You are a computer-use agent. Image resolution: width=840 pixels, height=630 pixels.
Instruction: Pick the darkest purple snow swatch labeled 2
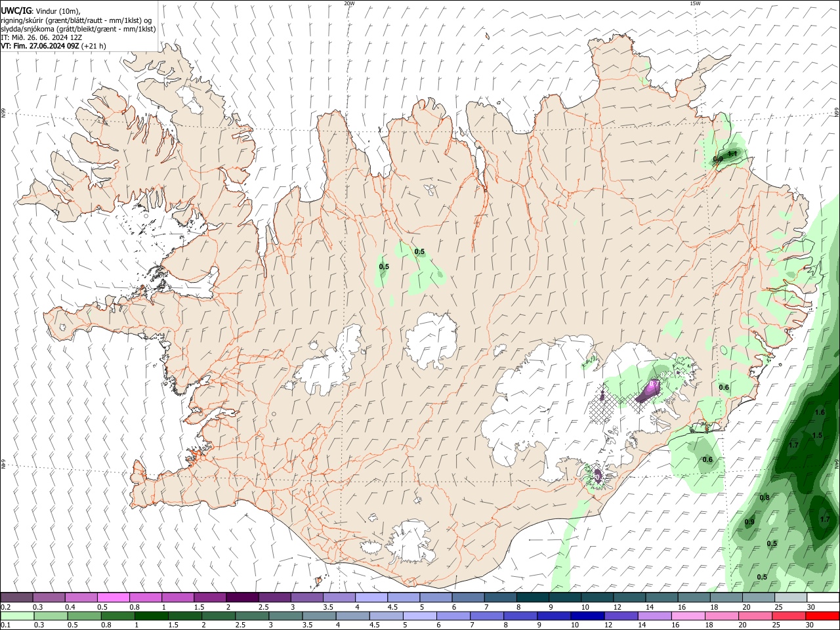tap(241, 598)
